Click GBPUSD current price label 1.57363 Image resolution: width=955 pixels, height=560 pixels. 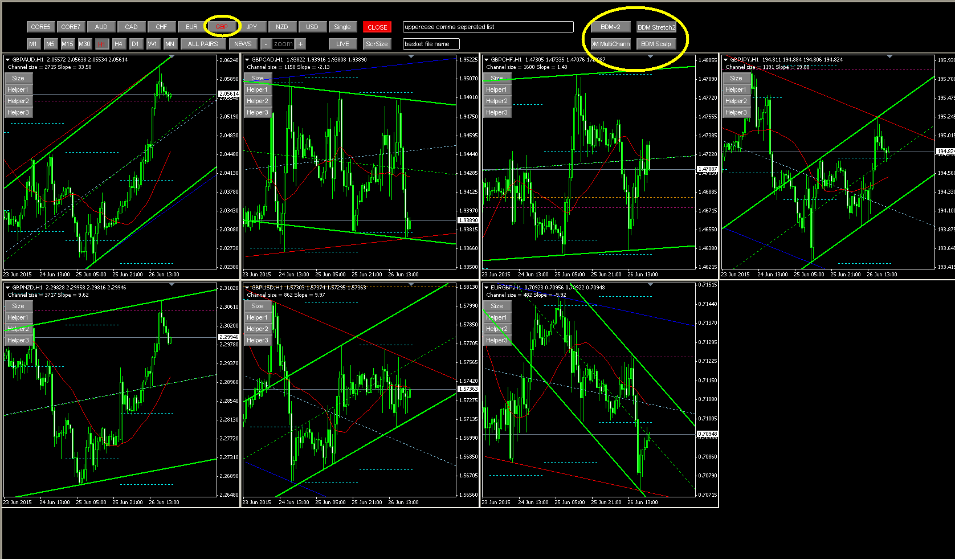click(468, 389)
